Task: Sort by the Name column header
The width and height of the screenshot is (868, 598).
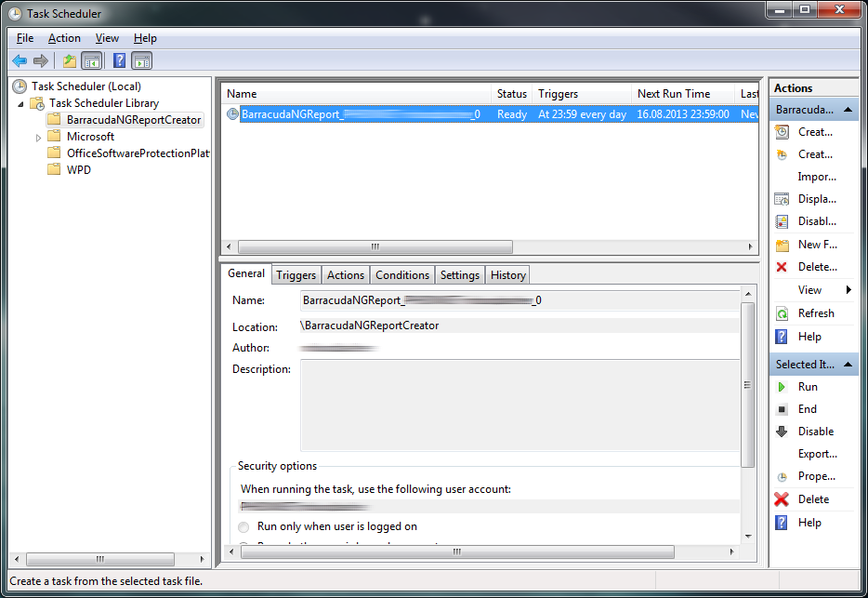Action: click(x=356, y=94)
